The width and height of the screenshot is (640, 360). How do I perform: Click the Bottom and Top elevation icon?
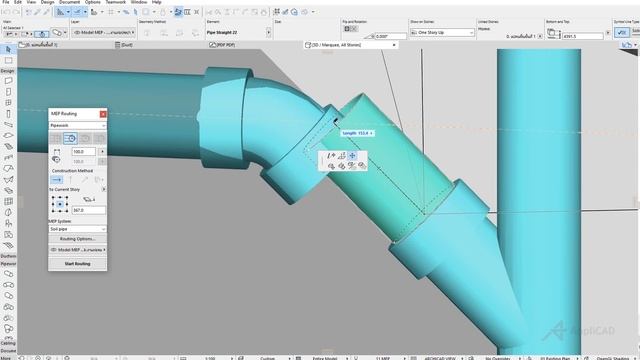click(x=553, y=33)
